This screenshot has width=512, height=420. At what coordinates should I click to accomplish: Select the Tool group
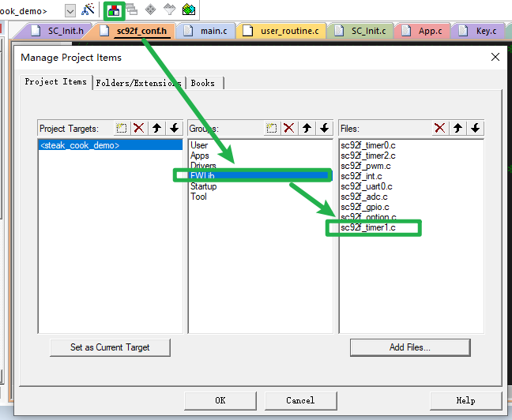198,197
